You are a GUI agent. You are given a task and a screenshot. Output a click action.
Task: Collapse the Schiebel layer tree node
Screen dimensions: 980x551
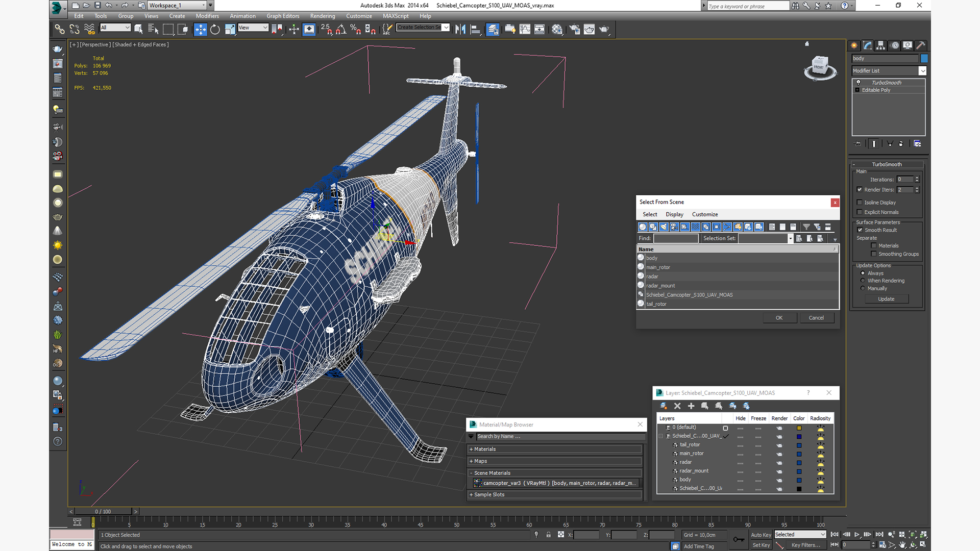(661, 436)
